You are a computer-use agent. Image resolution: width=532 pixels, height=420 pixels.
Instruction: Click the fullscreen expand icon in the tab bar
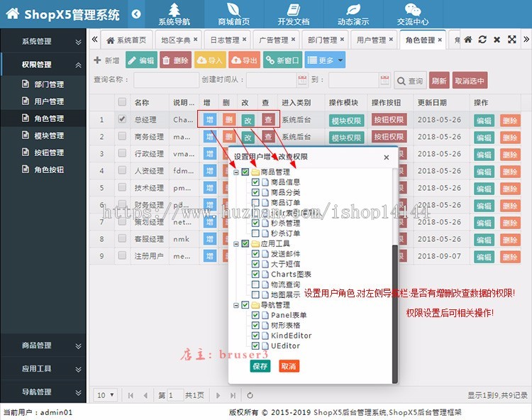[511, 40]
